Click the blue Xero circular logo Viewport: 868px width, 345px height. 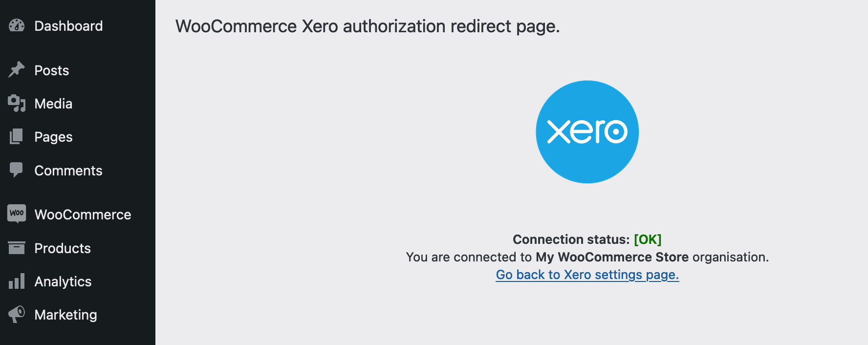click(586, 132)
